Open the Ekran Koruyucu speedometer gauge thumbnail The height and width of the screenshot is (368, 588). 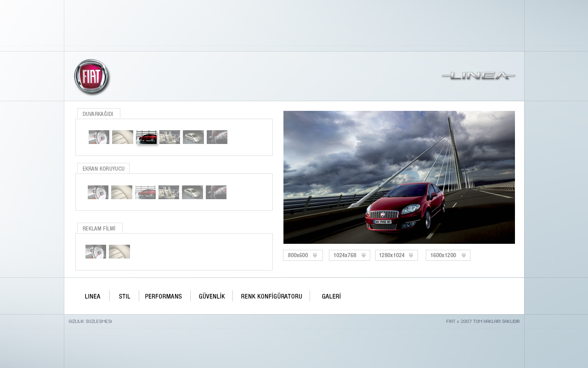pyautogui.click(x=98, y=192)
